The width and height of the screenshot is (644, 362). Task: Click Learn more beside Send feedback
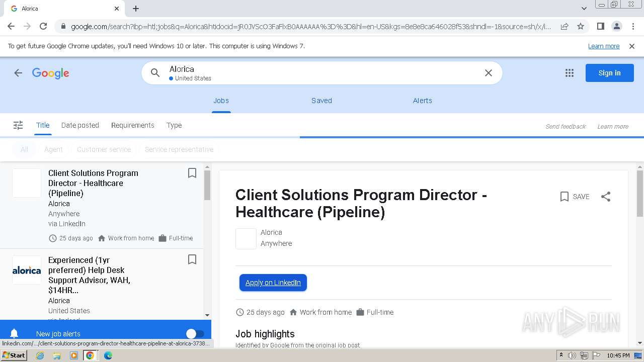coord(613,126)
